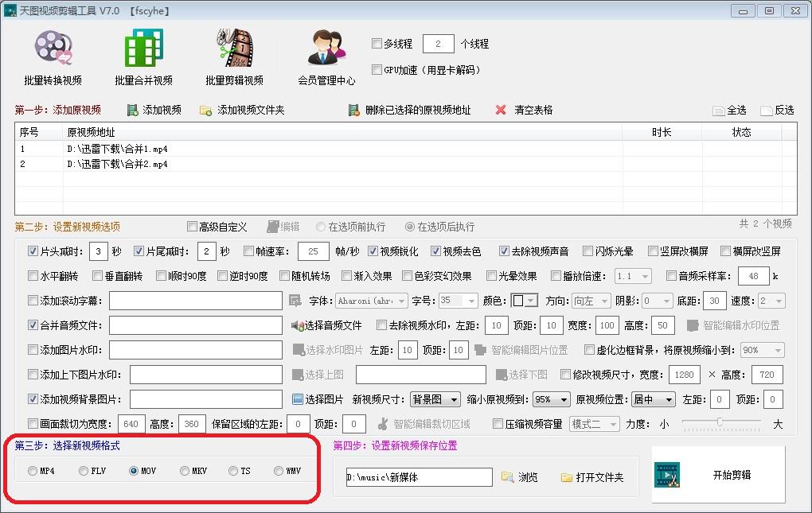Click the 删除已选择的原视频地址 icon
Screen dimensions: 812x513
click(354, 110)
